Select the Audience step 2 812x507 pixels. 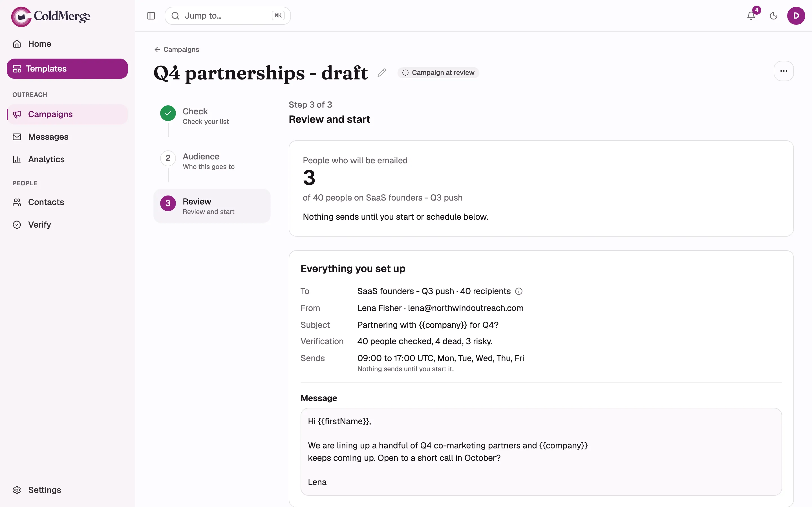(212, 161)
